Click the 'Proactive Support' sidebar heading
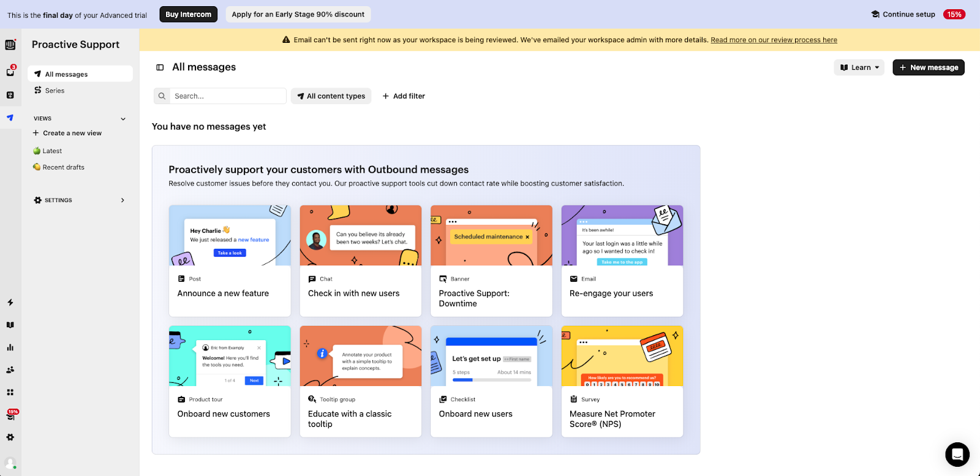This screenshot has height=476, width=980. click(76, 45)
